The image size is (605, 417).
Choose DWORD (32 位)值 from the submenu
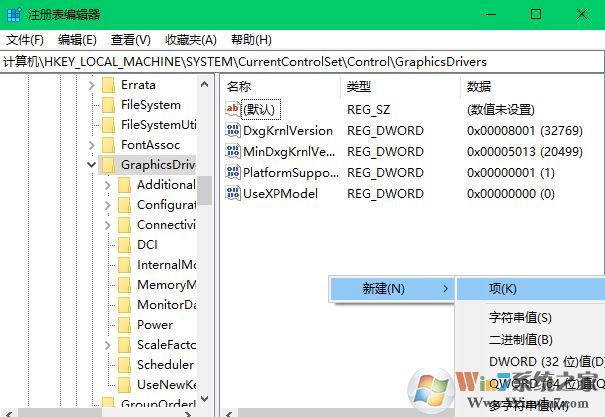(547, 362)
